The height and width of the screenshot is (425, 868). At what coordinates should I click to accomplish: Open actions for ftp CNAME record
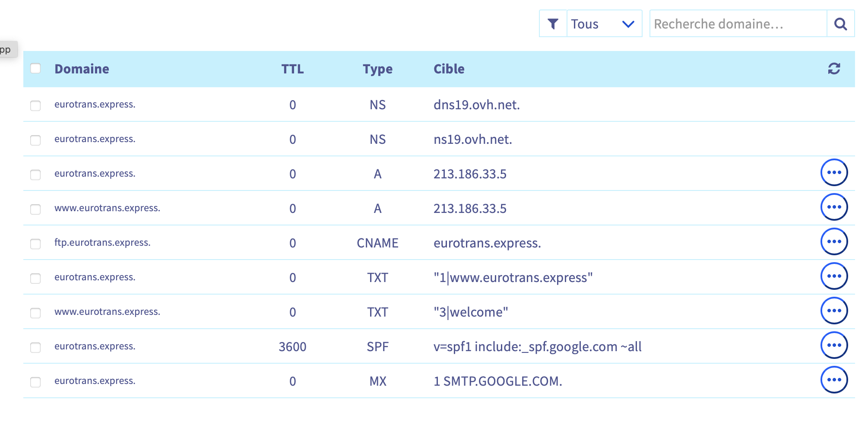tap(834, 242)
